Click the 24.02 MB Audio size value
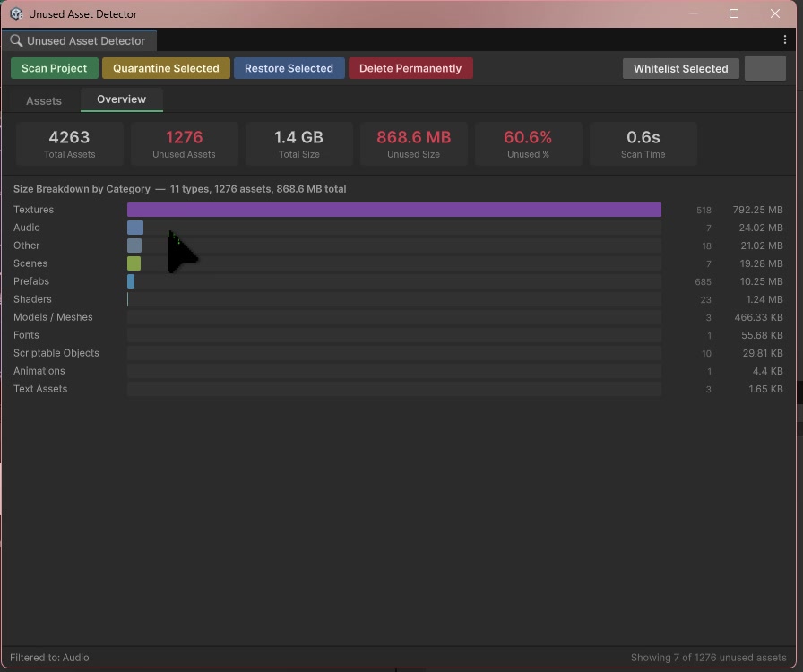Image resolution: width=803 pixels, height=672 pixels. point(761,228)
